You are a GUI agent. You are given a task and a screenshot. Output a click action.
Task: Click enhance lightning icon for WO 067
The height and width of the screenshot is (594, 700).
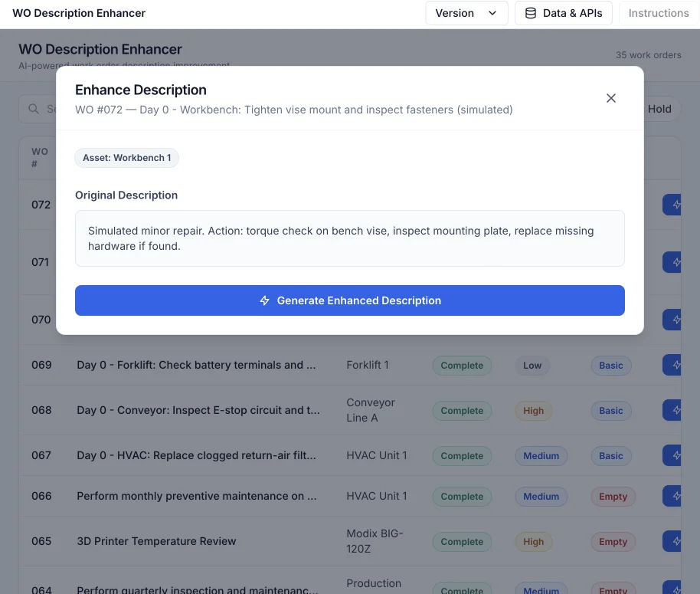tap(676, 455)
